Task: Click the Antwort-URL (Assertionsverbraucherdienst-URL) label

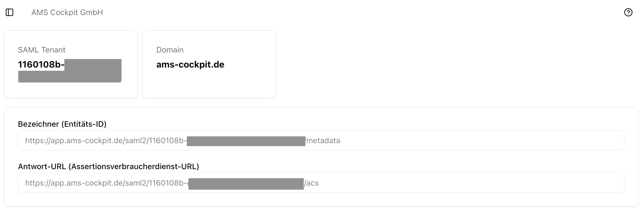Action: (x=109, y=166)
